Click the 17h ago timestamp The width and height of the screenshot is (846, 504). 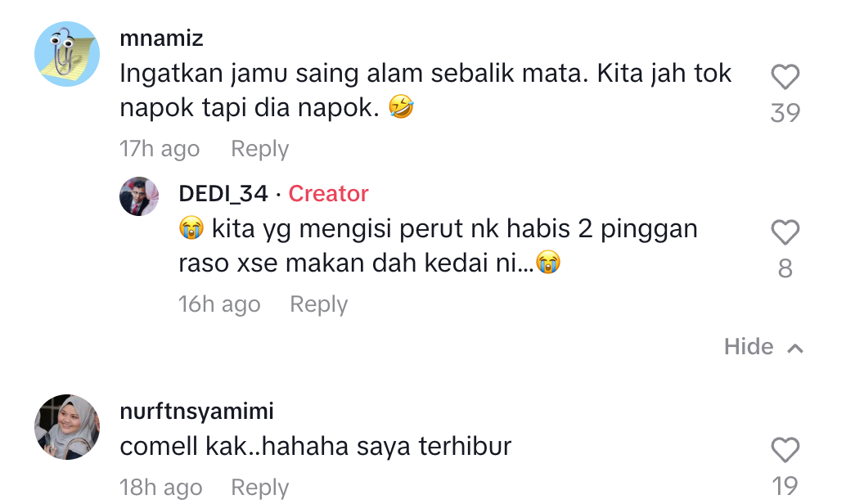point(160,149)
